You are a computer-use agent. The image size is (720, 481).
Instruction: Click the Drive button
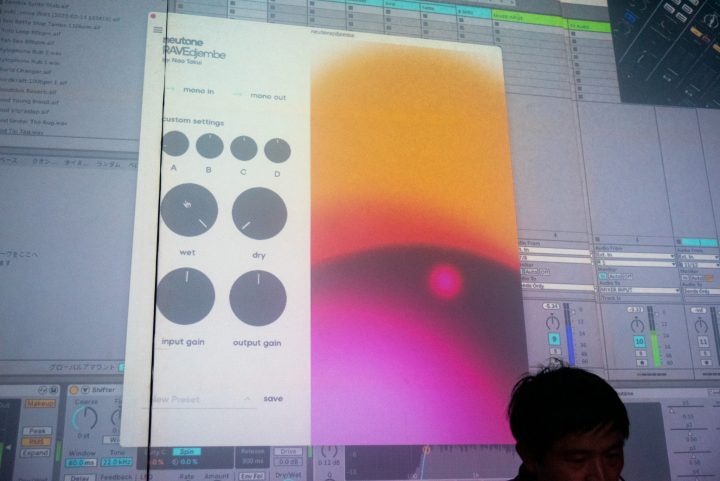288,452
